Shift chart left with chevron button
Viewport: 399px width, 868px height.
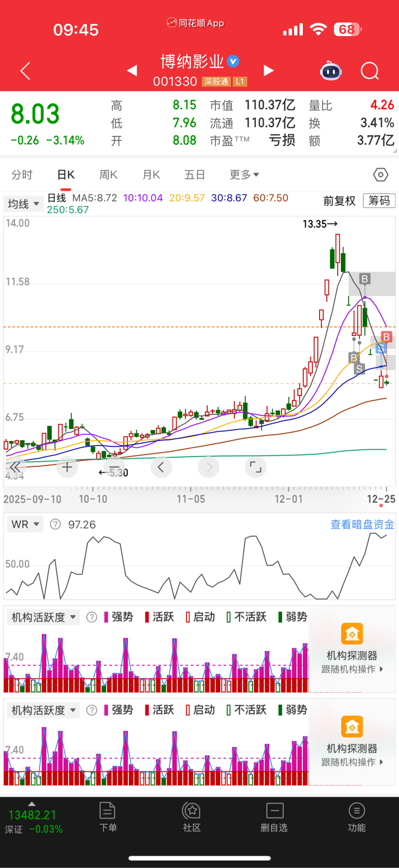(161, 467)
